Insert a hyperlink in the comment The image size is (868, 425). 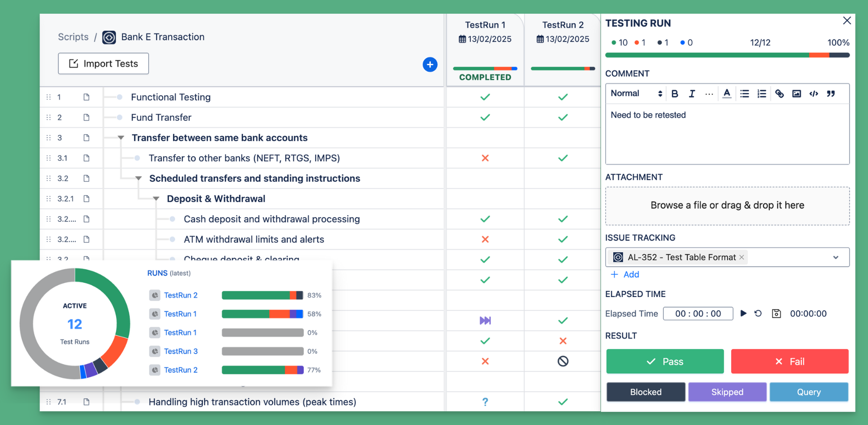coord(779,93)
